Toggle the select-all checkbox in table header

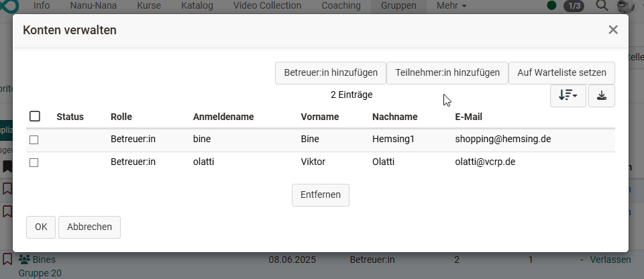[x=35, y=116]
